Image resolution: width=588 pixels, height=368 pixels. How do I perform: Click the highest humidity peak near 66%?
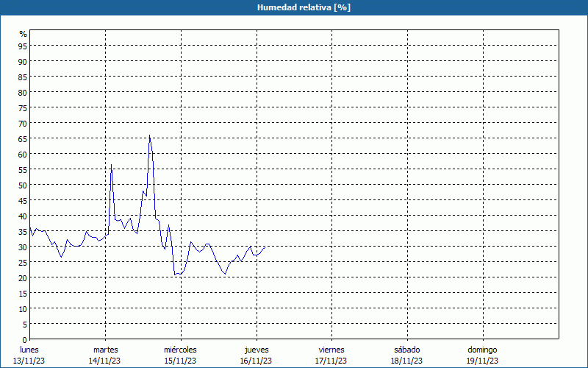150,135
